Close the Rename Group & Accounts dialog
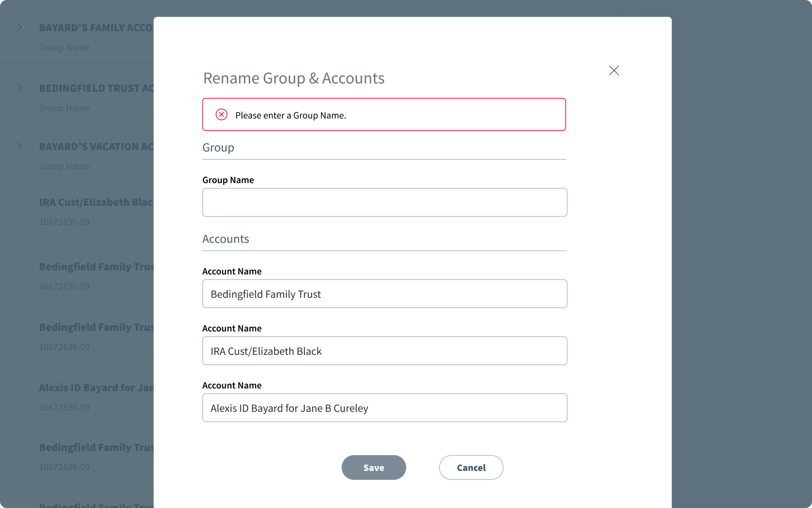This screenshot has width=812, height=508. [614, 70]
